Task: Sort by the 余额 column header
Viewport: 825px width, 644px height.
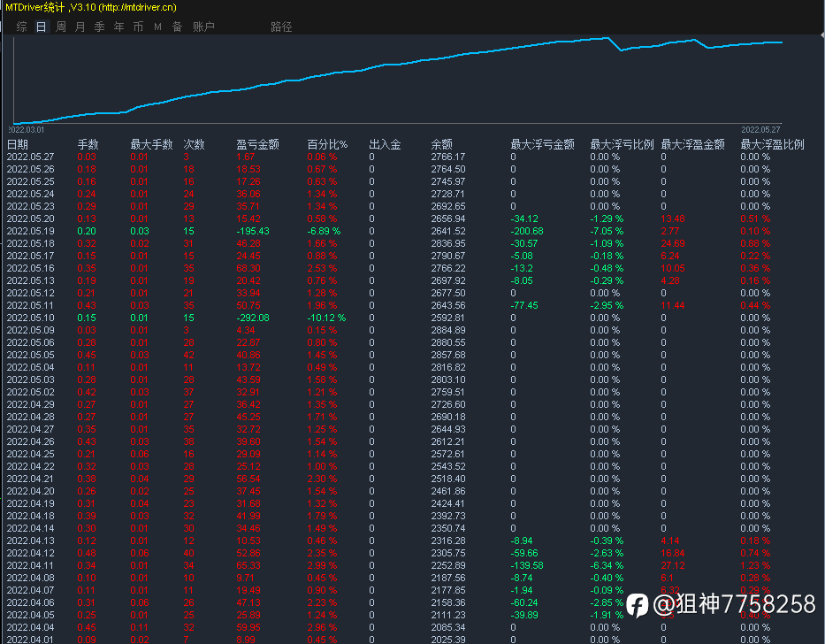Action: point(441,144)
